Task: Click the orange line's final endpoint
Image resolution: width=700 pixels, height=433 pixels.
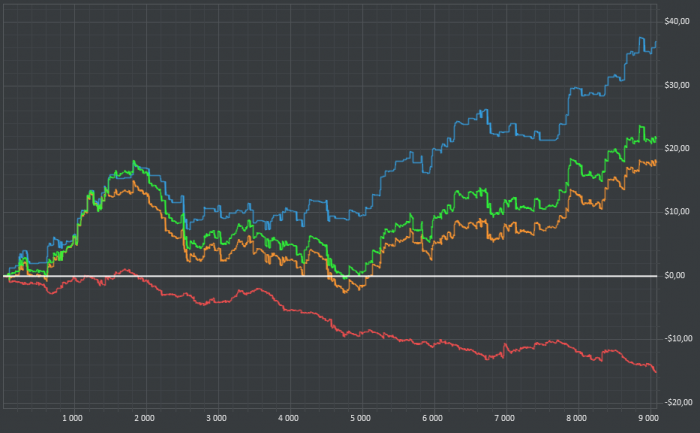Action: 656,161
